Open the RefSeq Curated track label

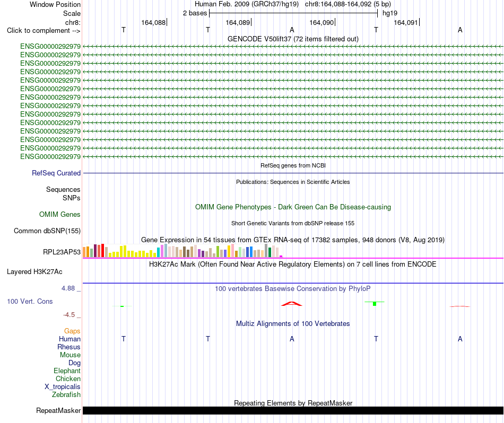coord(56,173)
